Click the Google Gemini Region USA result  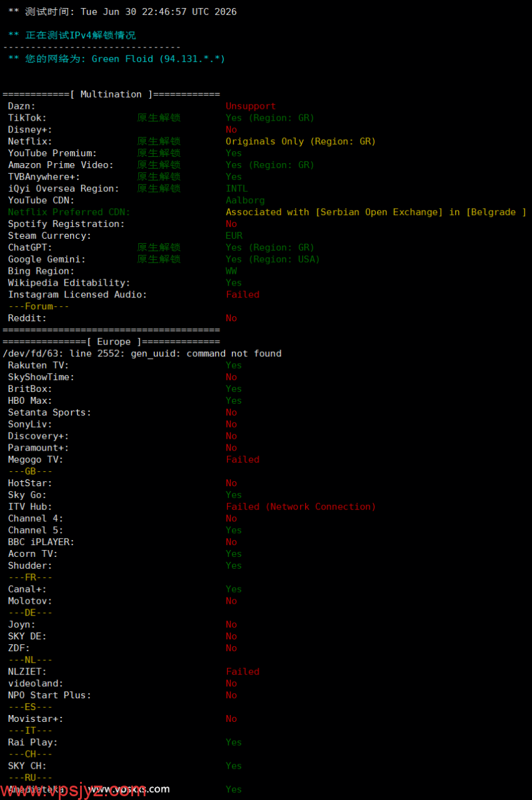(x=273, y=259)
